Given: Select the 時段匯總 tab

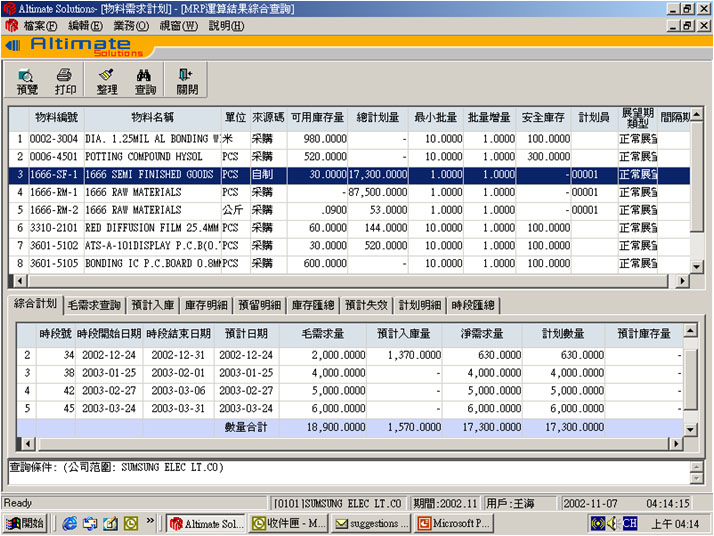Looking at the screenshot, I should point(475,305).
